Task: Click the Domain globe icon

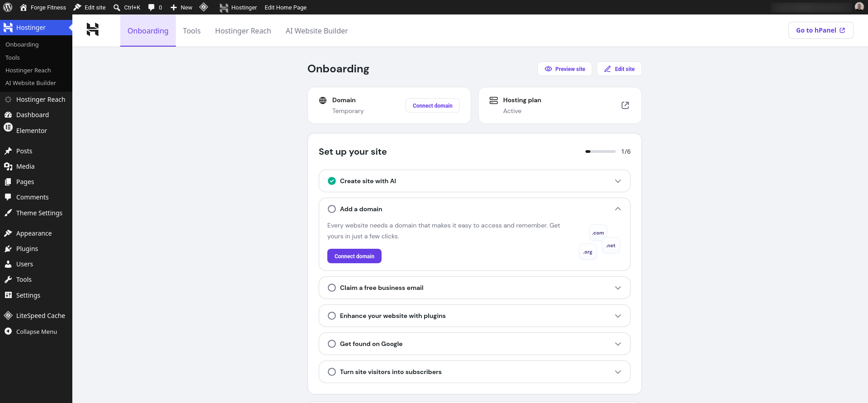Action: pyautogui.click(x=323, y=100)
